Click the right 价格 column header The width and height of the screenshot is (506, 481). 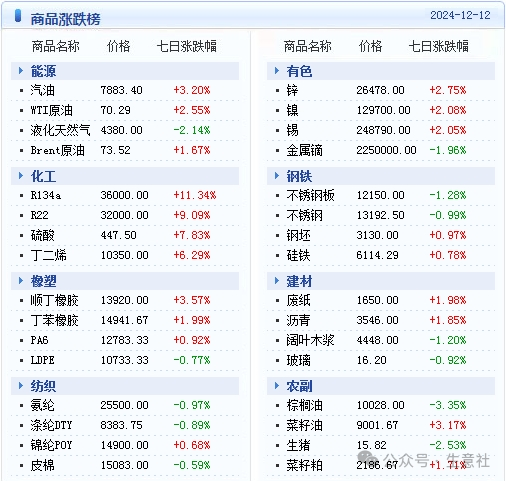pyautogui.click(x=370, y=46)
